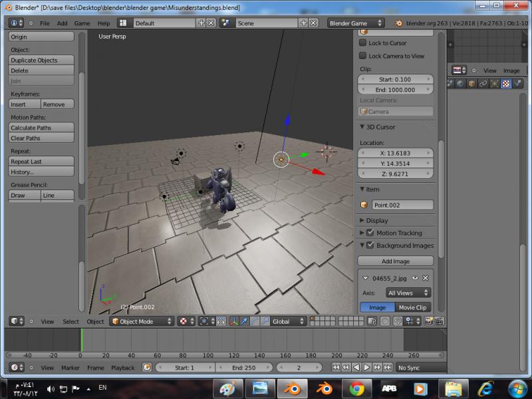Open the Add menu in info header

[62, 23]
